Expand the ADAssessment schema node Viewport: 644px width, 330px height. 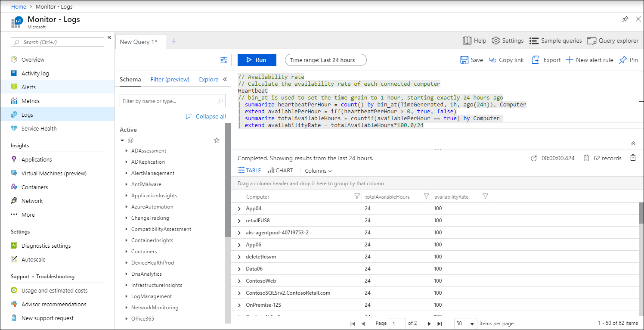(x=126, y=151)
